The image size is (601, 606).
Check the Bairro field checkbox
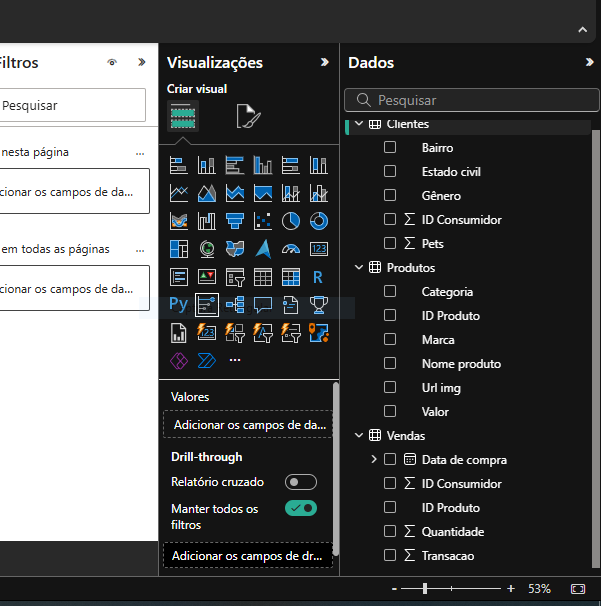pos(390,147)
